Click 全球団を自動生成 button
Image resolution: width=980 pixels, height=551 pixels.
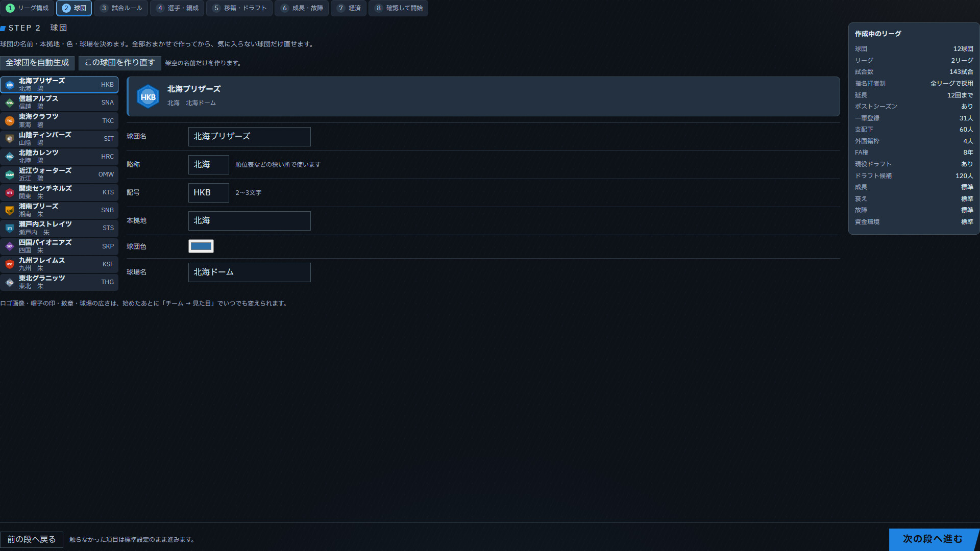point(37,63)
